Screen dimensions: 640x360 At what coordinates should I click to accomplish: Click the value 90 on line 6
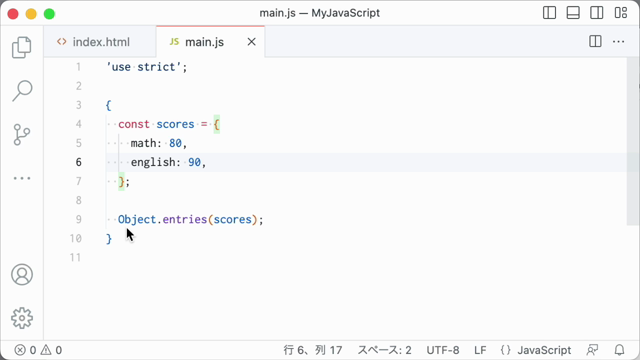click(x=194, y=162)
